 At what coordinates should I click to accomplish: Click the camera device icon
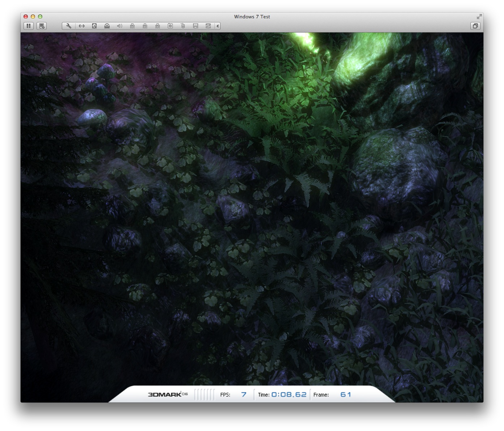(170, 26)
